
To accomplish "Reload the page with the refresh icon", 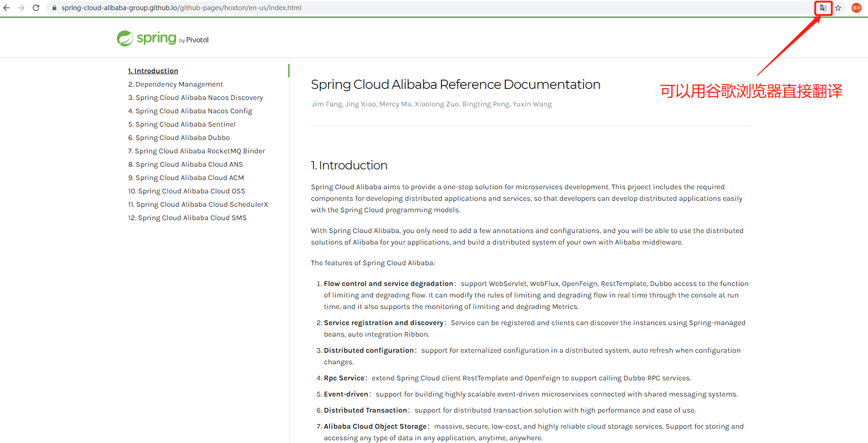I will point(36,8).
